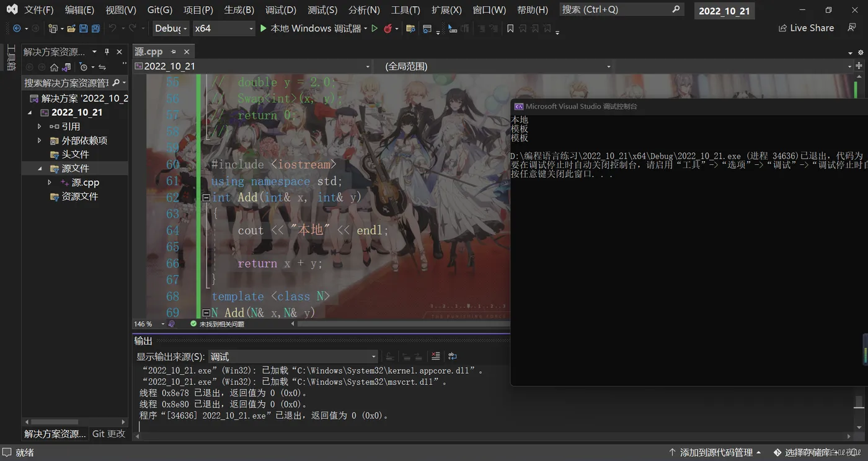
Task: Click the find in files icon
Action: pyautogui.click(x=410, y=29)
